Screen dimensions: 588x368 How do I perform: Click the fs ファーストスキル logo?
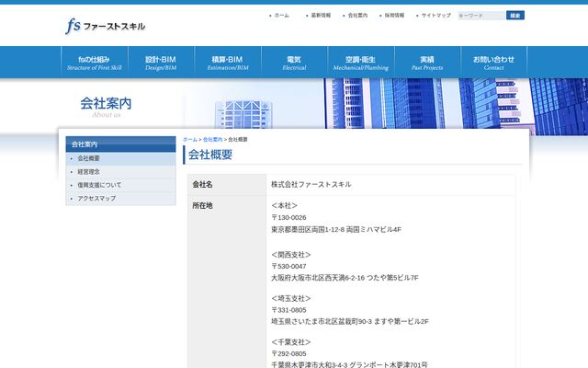click(x=106, y=26)
